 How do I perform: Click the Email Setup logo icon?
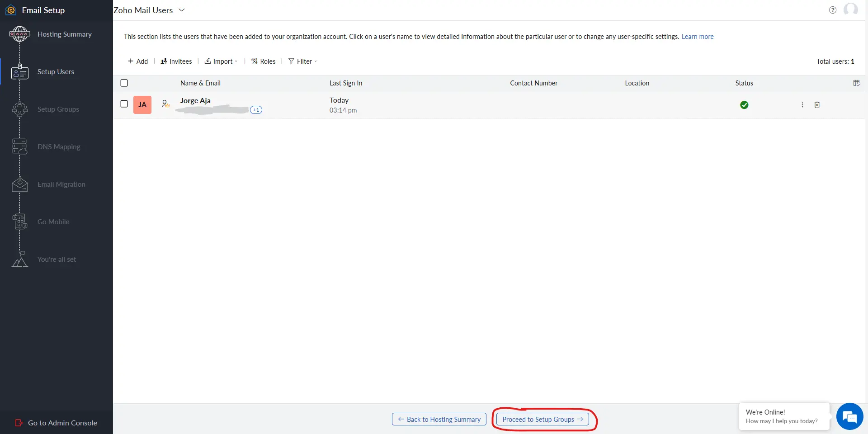(x=11, y=10)
